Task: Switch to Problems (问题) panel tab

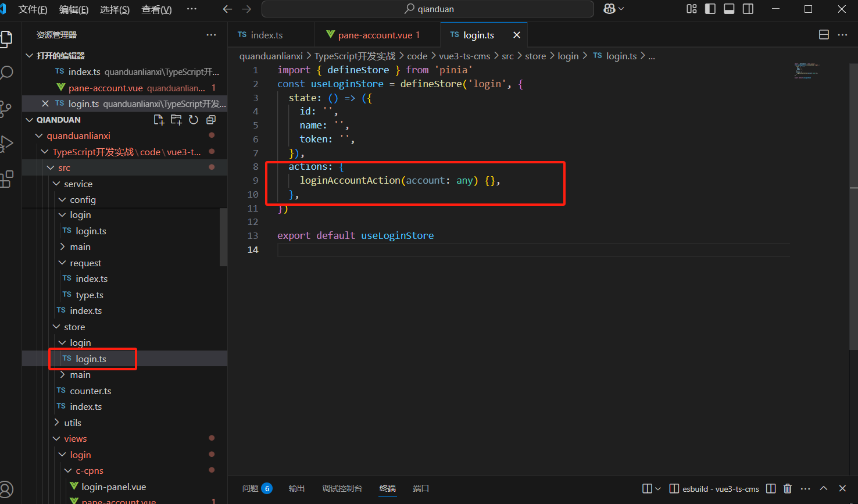Action: [x=257, y=488]
